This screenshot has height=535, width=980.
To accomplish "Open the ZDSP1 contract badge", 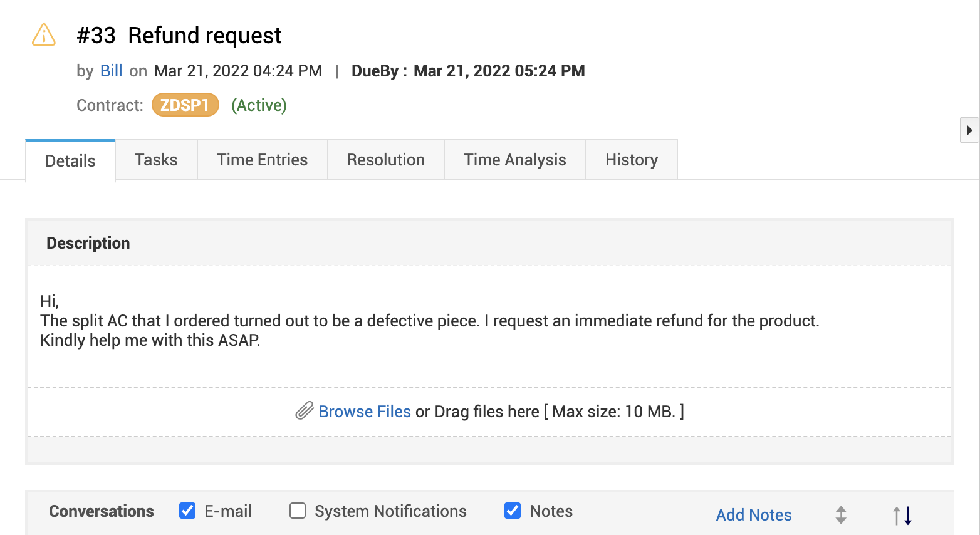I will 185,105.
